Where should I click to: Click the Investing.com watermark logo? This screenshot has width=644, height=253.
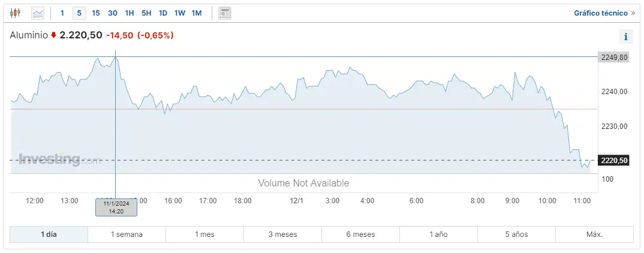(x=59, y=159)
